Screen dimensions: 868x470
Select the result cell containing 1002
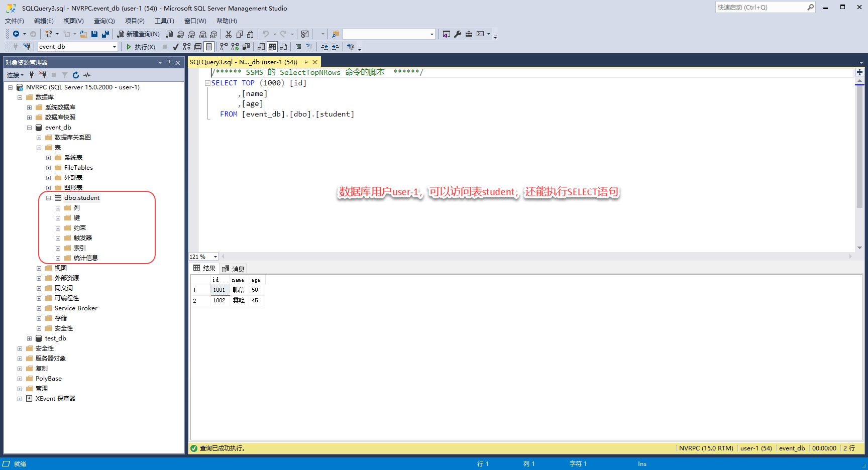tap(220, 300)
